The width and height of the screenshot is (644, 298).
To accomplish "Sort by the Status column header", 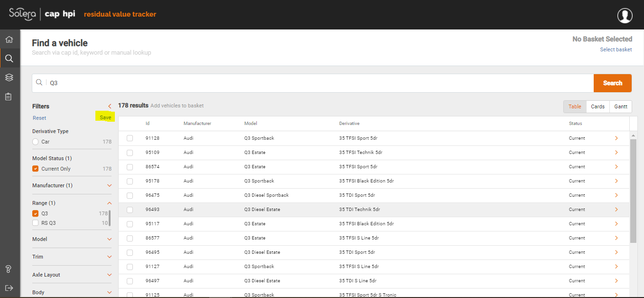I will 575,124.
